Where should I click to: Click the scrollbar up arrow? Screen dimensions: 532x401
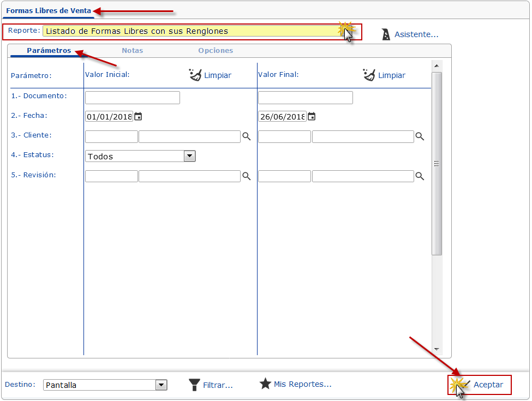coord(437,66)
